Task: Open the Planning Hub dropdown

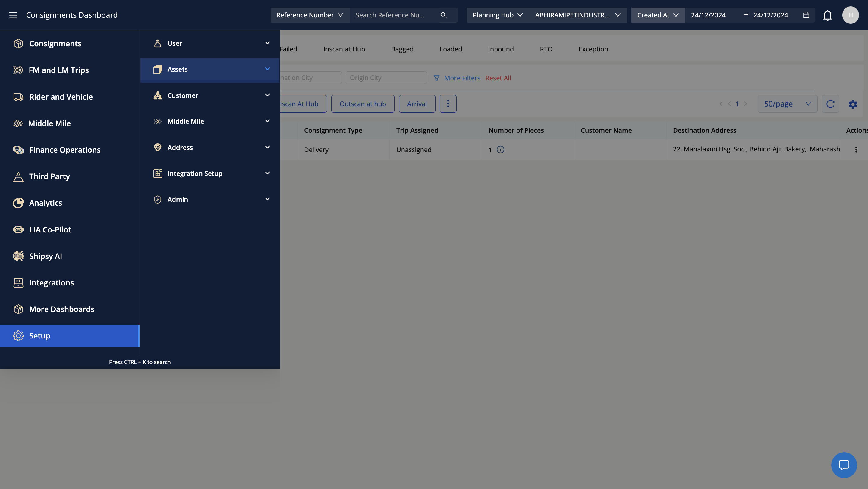Action: click(498, 15)
